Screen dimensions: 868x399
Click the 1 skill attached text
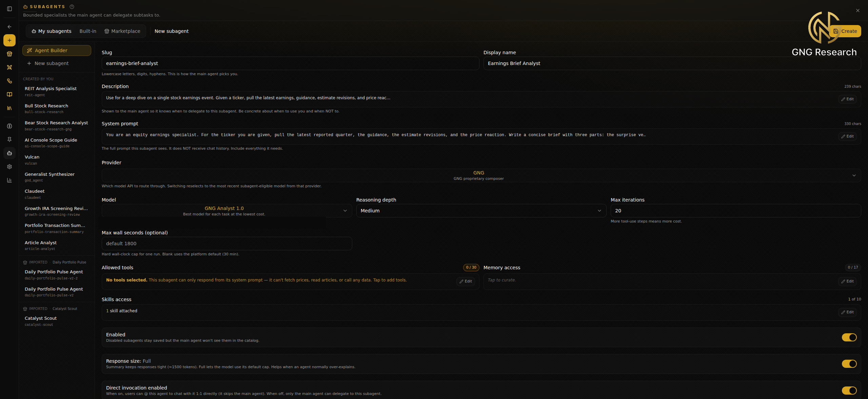point(122,311)
